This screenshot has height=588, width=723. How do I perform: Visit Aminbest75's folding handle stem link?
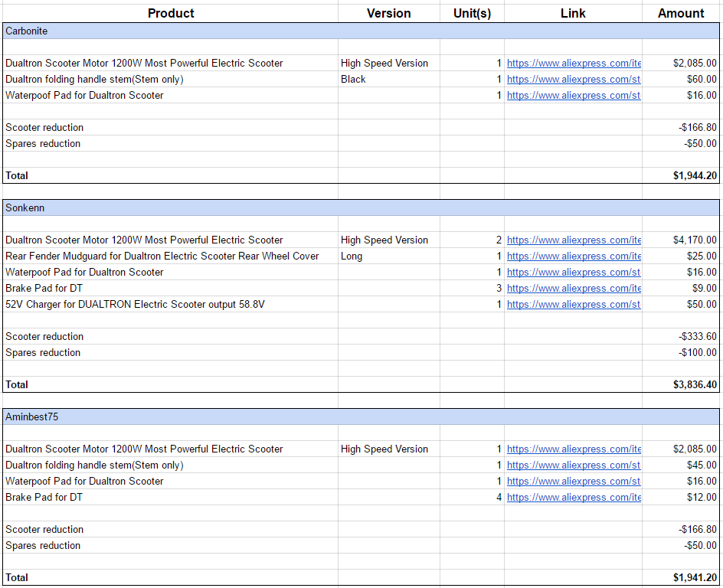pyautogui.click(x=574, y=465)
